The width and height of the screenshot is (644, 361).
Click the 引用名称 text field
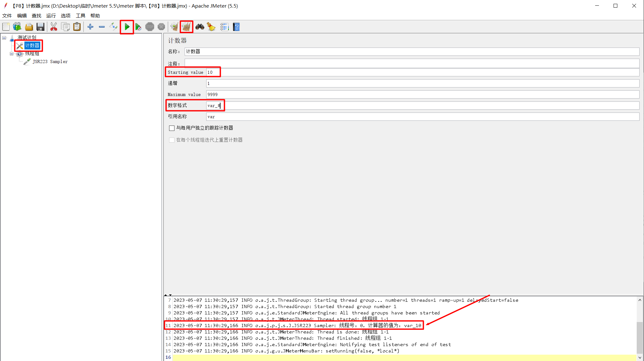pos(422,117)
